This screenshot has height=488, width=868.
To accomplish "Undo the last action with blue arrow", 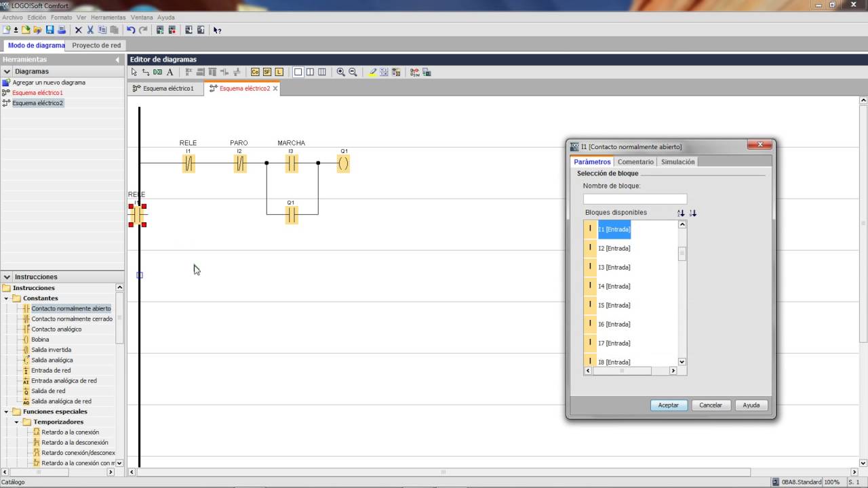I will tap(131, 30).
